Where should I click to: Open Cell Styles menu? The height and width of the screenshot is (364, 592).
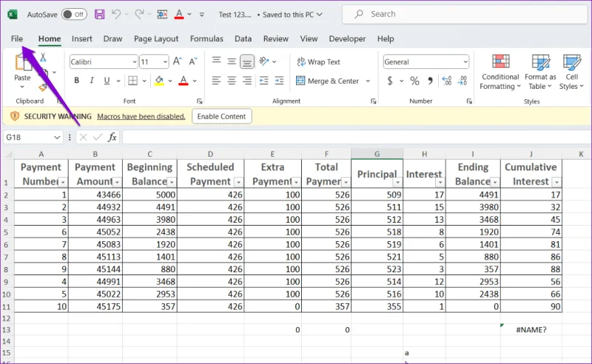tap(571, 72)
